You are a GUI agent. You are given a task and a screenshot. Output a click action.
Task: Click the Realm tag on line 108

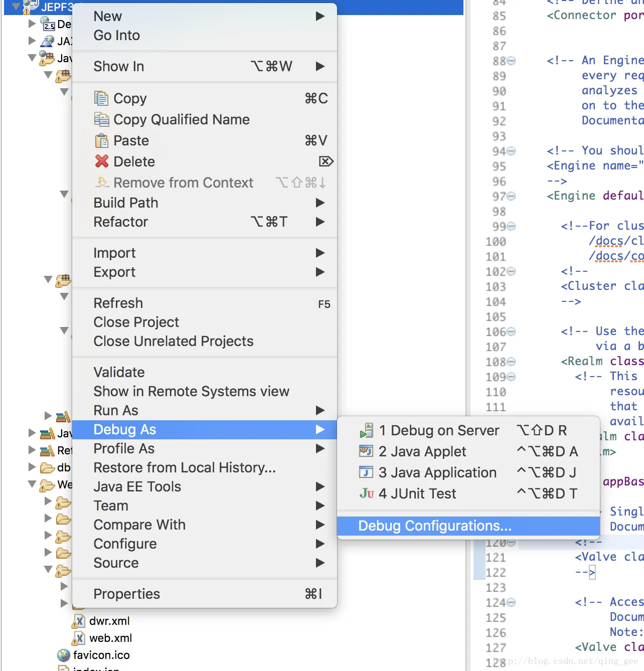[x=582, y=362]
